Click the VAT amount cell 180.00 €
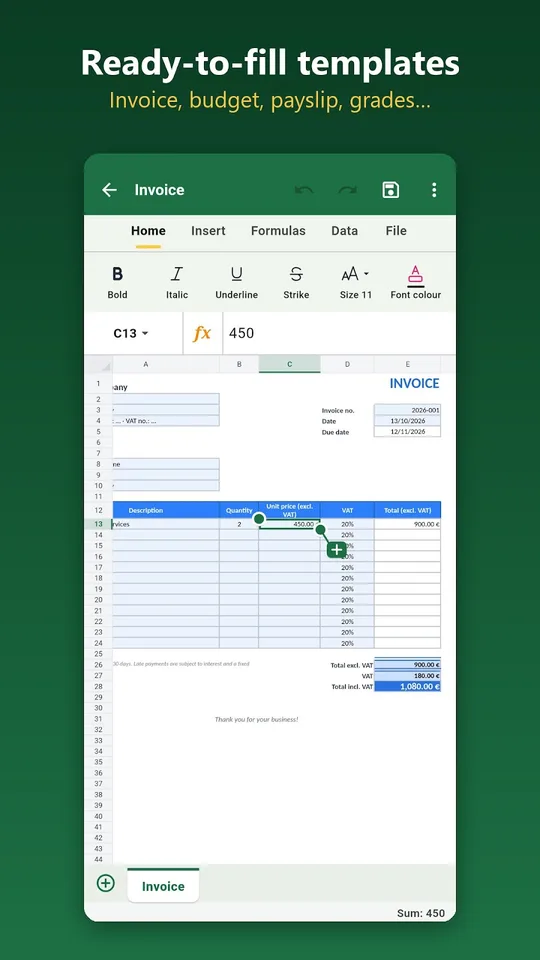The width and height of the screenshot is (540, 960). tap(408, 676)
